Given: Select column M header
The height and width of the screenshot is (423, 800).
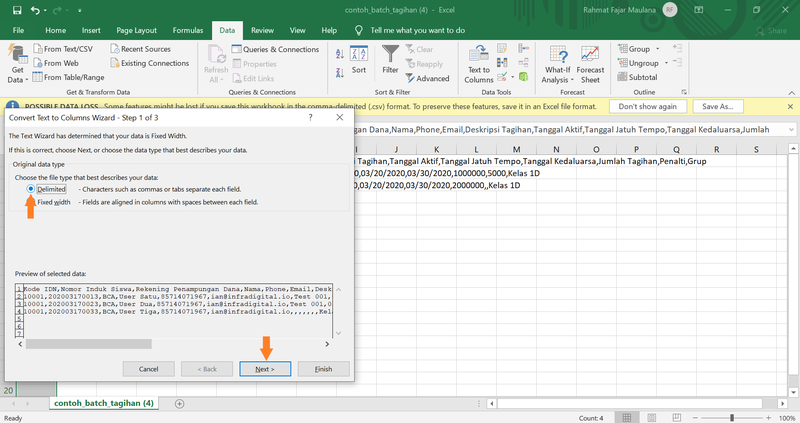Looking at the screenshot, I should 516,150.
